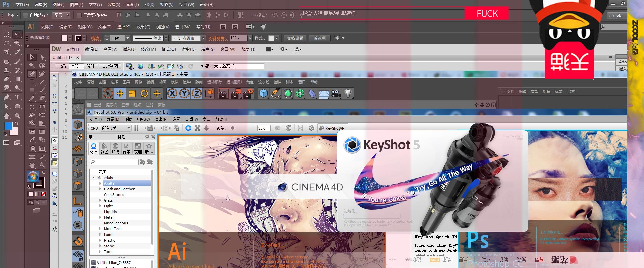Click Illustrator document setup button 文档设置

pos(295,38)
